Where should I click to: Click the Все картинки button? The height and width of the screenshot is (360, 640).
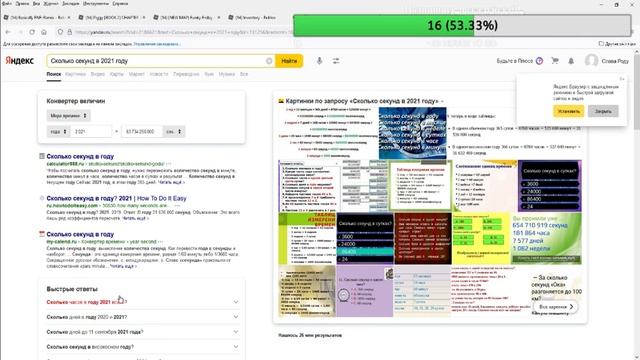(x=556, y=307)
